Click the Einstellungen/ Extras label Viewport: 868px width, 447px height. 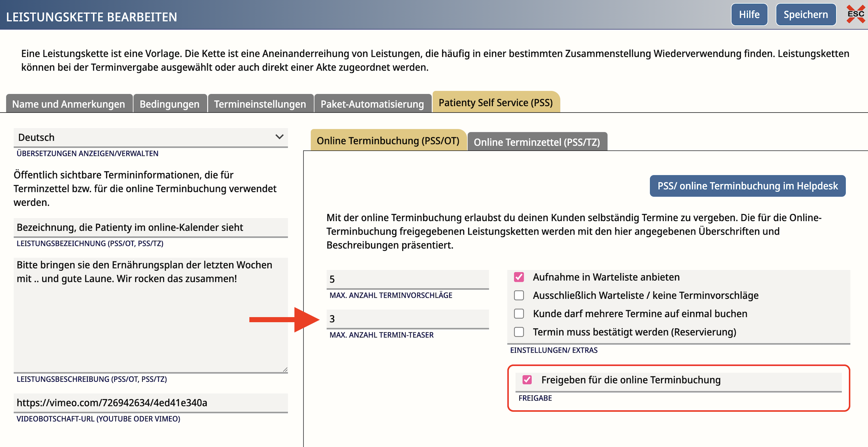point(554,350)
